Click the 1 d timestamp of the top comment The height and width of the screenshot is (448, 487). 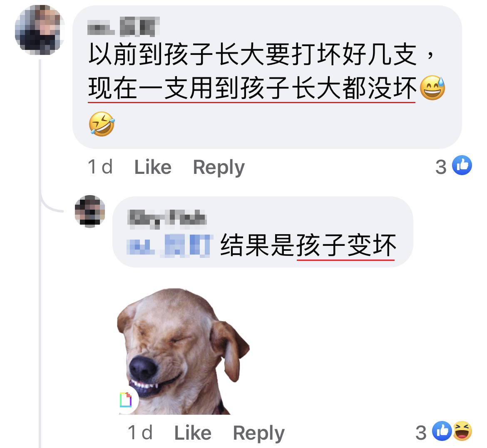[100, 167]
